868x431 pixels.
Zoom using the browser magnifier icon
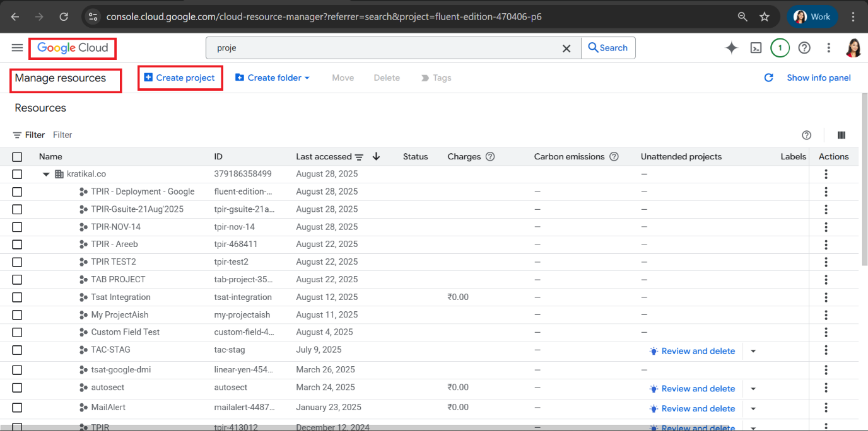742,17
